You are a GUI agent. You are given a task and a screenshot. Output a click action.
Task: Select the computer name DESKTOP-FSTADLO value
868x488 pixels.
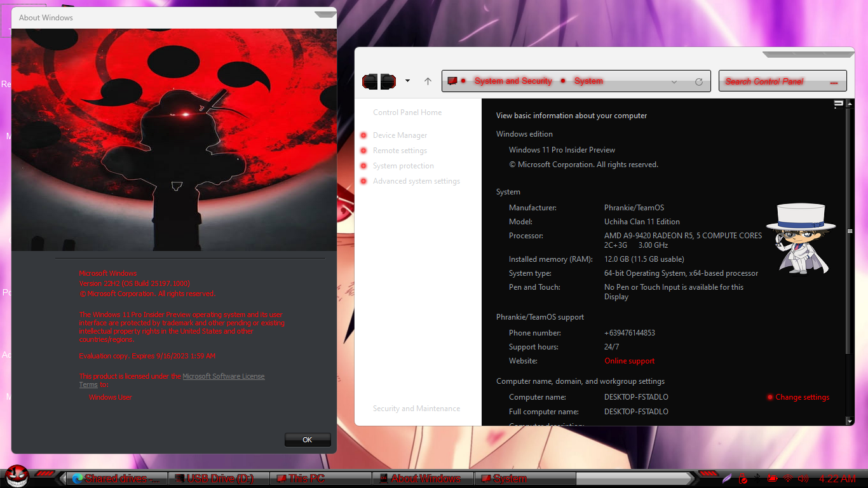[x=636, y=397]
